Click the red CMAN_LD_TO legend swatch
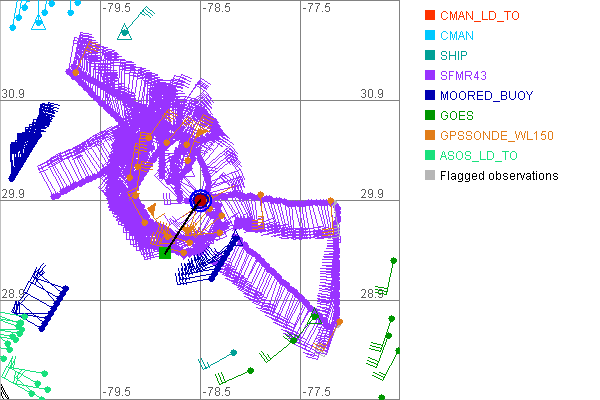 coord(430,16)
